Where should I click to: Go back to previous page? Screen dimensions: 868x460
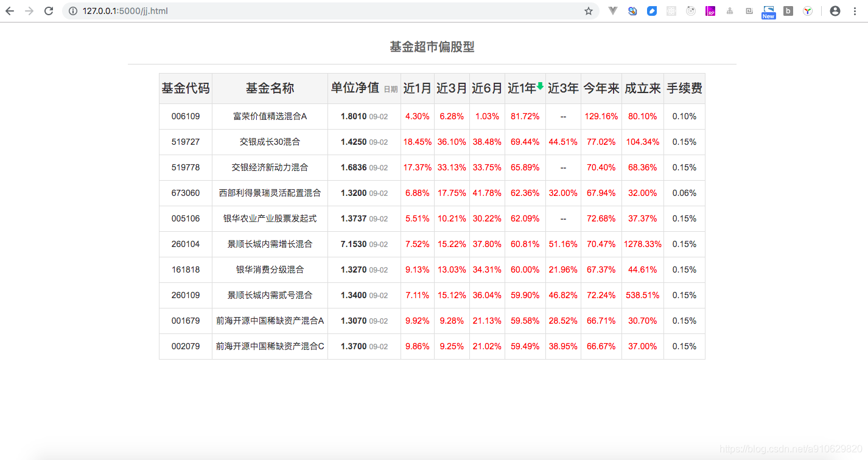[10, 11]
